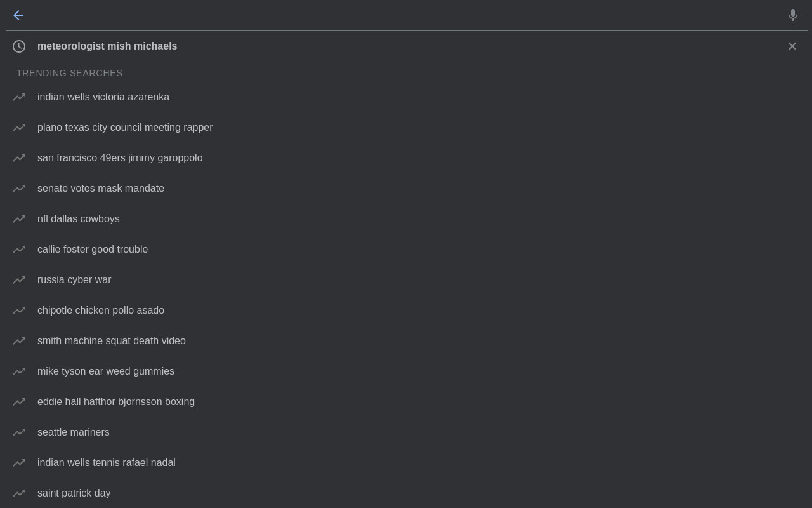The width and height of the screenshot is (812, 508).
Task: Click the empty search input field
Action: click(x=406, y=15)
